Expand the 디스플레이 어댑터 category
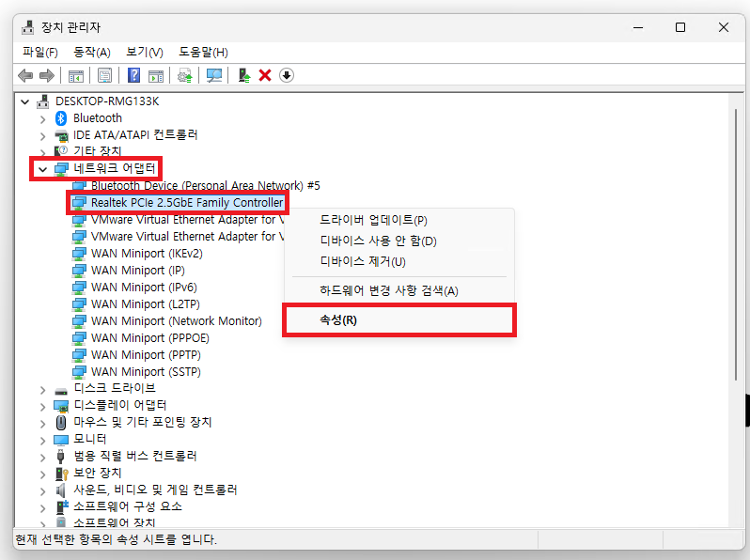750x560 pixels. [43, 407]
